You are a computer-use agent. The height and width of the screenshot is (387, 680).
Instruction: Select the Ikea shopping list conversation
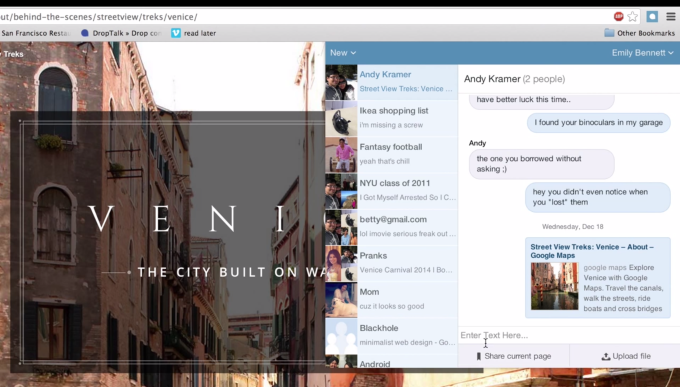click(392, 118)
